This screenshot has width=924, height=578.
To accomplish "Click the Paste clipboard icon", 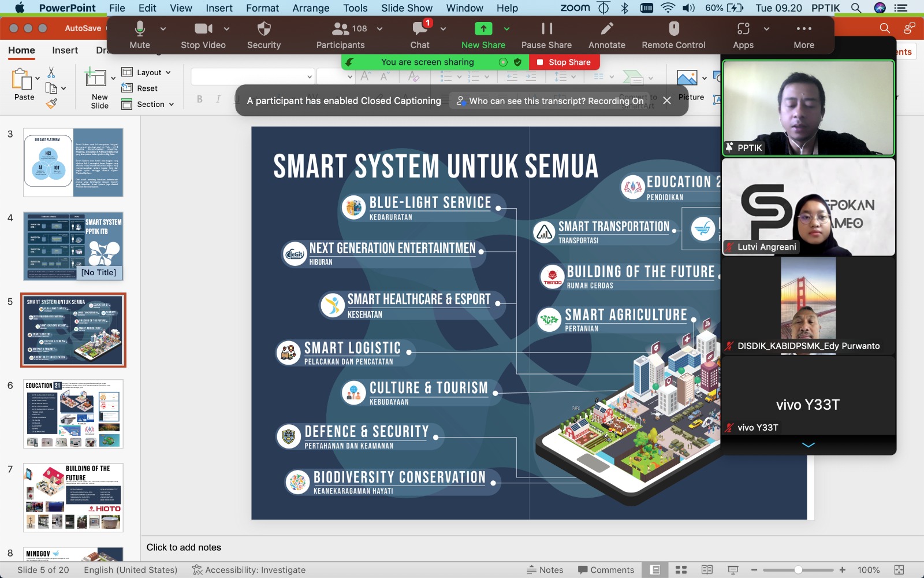I will tap(21, 79).
